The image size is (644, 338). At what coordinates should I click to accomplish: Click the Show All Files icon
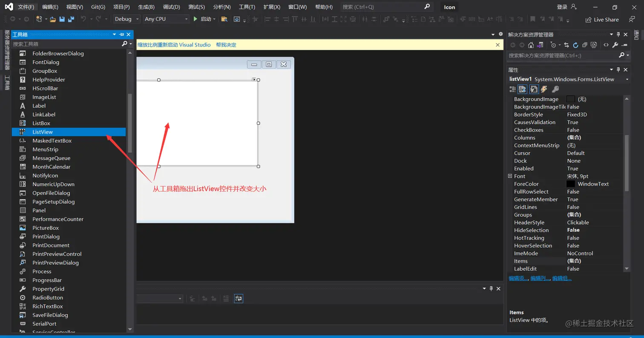[594, 45]
